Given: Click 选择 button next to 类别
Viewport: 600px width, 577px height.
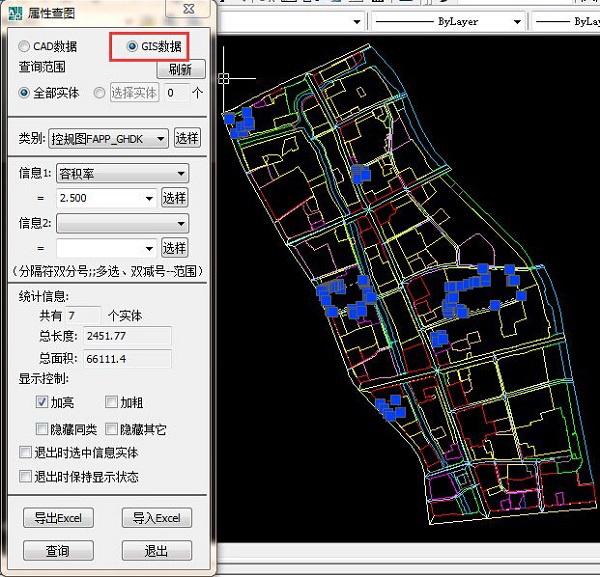Looking at the screenshot, I should point(187,138).
